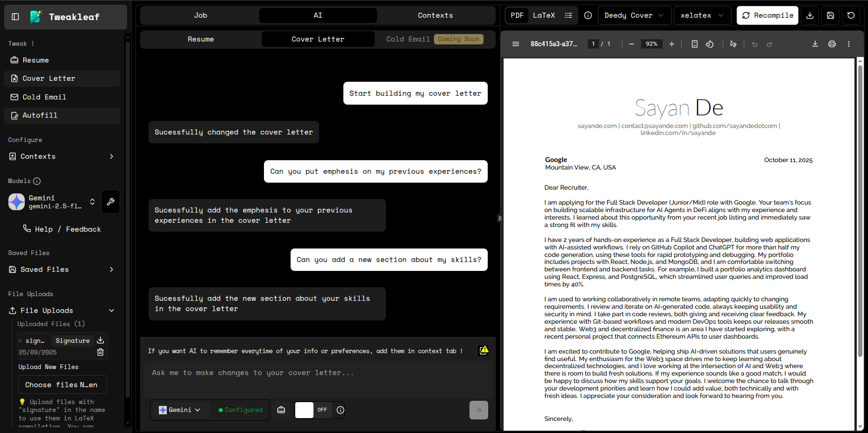Image resolution: width=868 pixels, height=433 pixels.
Task: Collapse the sidebar with the panel icon
Action: click(x=15, y=17)
